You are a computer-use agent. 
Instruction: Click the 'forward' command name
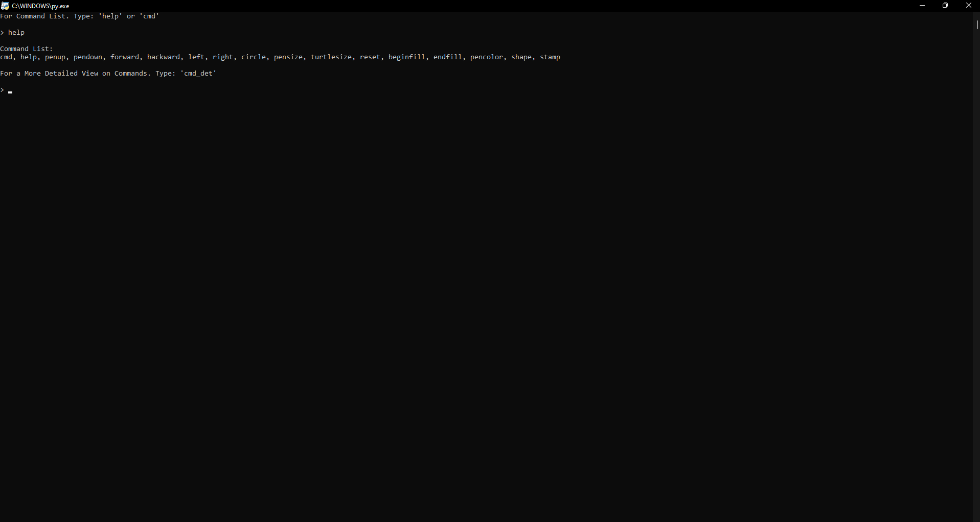click(125, 57)
